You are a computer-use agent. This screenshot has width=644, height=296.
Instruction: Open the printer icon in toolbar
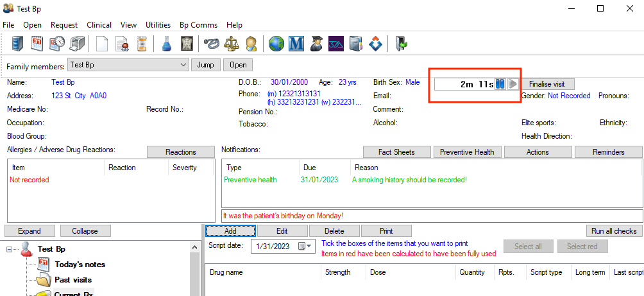(x=78, y=44)
